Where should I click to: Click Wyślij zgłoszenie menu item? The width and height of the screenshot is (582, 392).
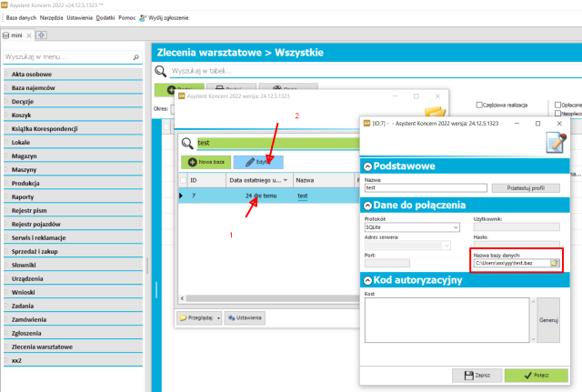(x=164, y=18)
